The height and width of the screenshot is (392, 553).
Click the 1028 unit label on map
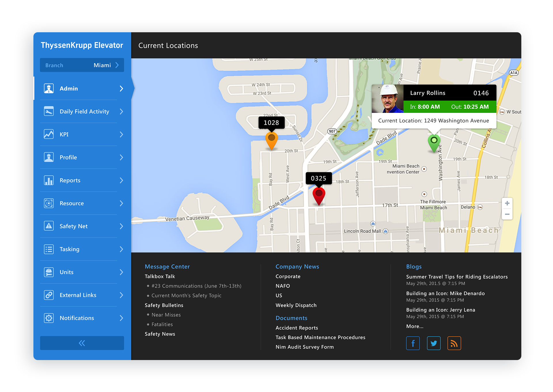click(x=271, y=122)
